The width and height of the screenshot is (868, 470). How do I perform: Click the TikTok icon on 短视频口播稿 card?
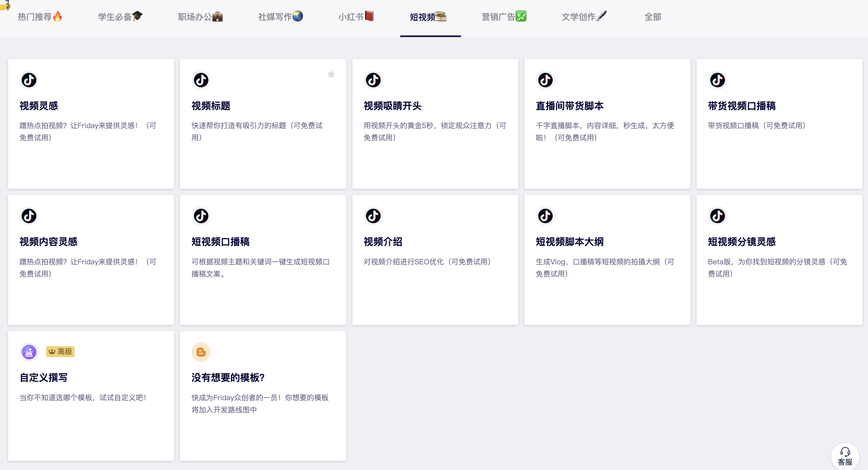pos(201,216)
